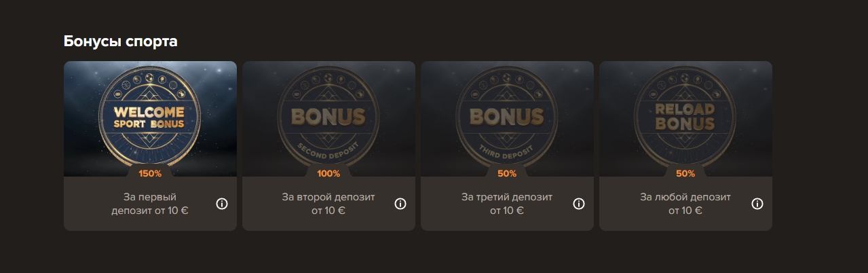Viewport: 868px width, 273px height.
Task: Click "За второй депозит от 10 €" text
Action: pos(328,204)
